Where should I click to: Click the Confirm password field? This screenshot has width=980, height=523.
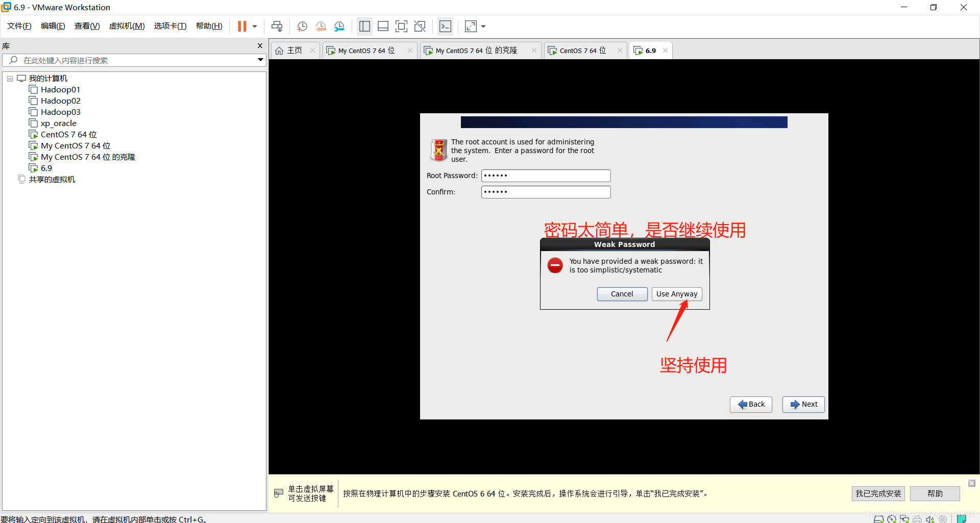click(546, 192)
